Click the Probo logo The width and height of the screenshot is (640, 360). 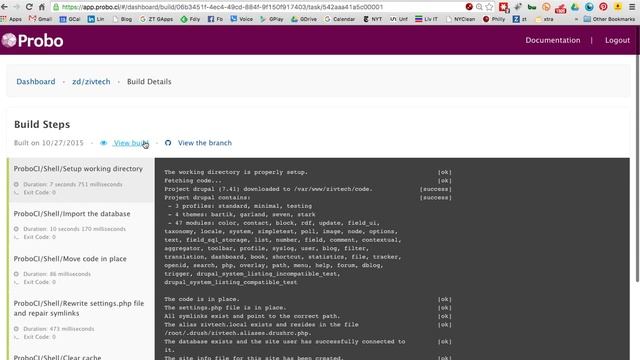(x=33, y=40)
